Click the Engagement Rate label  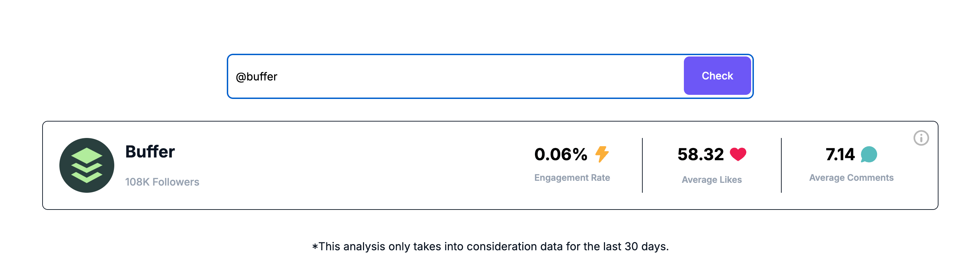coord(572,177)
